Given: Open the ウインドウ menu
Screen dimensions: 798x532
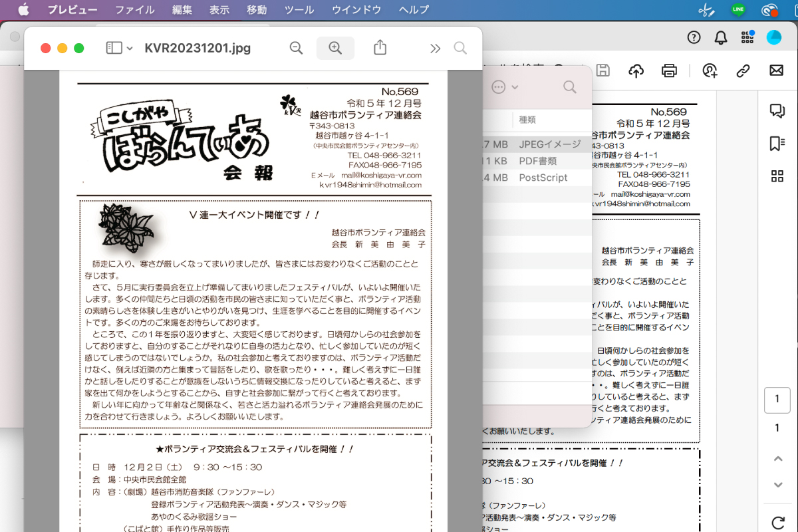Looking at the screenshot, I should 356,9.
